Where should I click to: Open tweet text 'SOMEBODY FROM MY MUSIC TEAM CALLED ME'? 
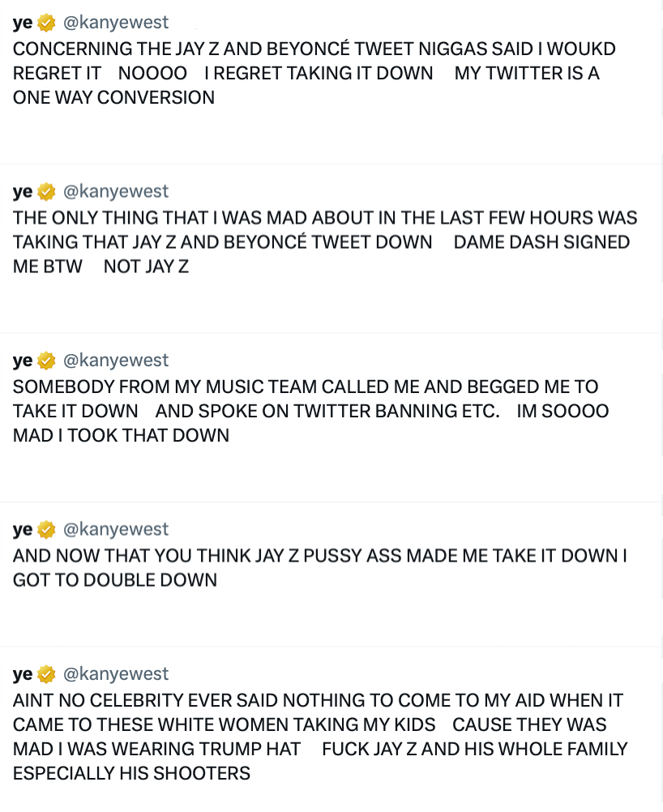[238, 387]
